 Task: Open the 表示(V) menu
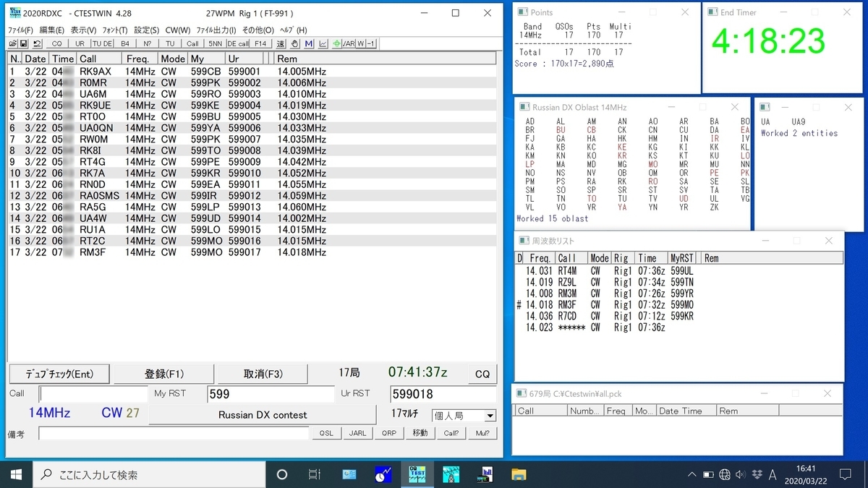(x=83, y=30)
